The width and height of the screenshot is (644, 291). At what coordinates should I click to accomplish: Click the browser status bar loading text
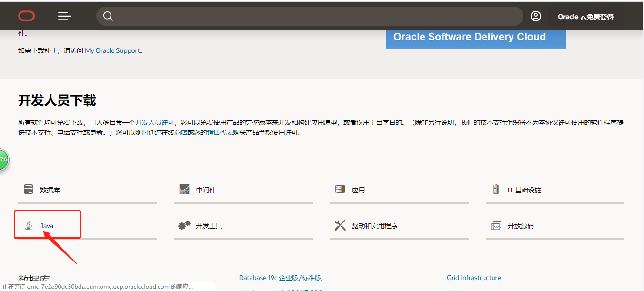tap(98, 287)
